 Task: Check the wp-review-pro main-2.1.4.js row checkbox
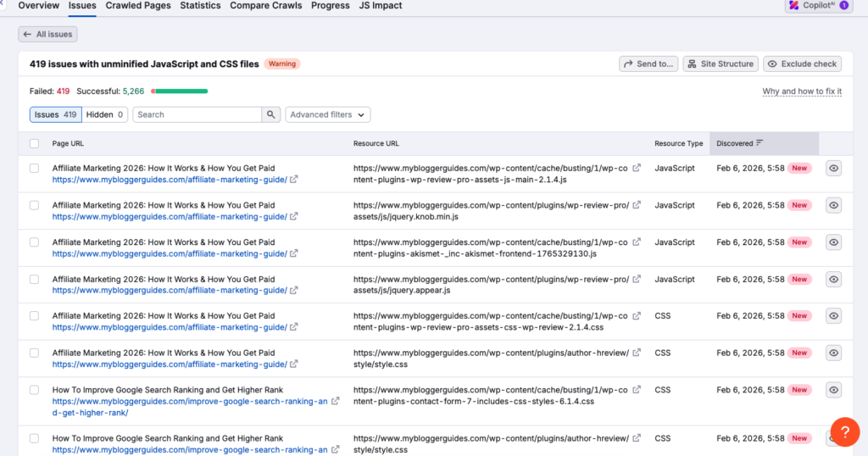[x=34, y=168]
